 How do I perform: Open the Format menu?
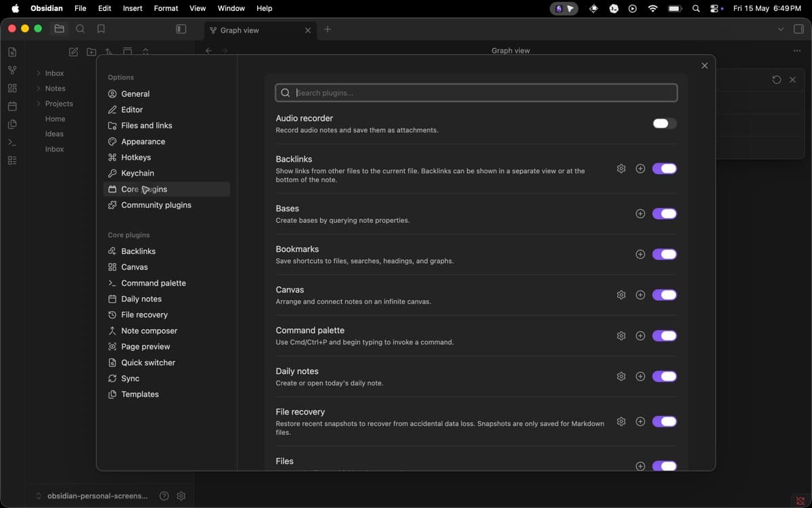[166, 8]
